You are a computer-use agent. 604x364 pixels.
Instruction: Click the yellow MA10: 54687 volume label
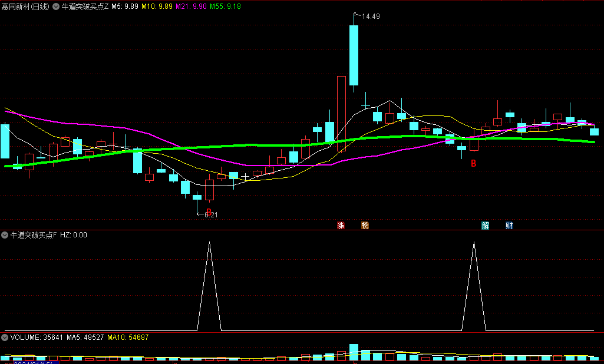128,337
